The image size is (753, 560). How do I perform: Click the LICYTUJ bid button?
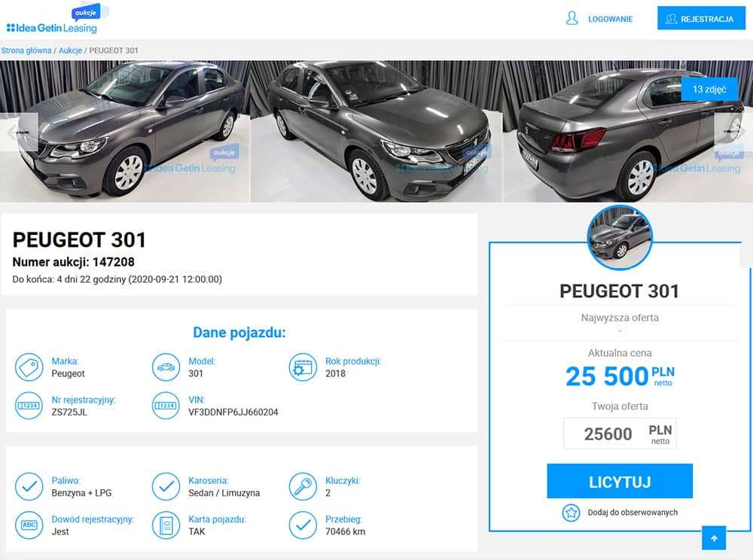pyautogui.click(x=620, y=481)
